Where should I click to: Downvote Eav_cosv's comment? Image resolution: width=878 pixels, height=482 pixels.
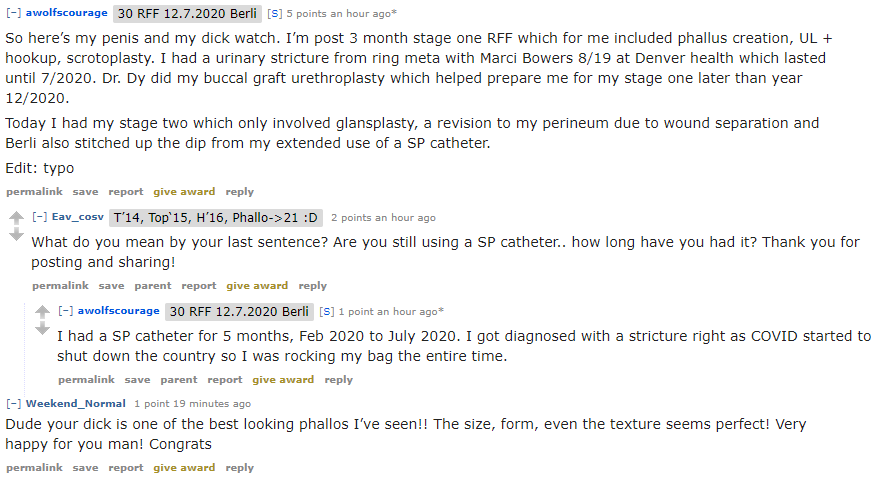pyautogui.click(x=16, y=235)
